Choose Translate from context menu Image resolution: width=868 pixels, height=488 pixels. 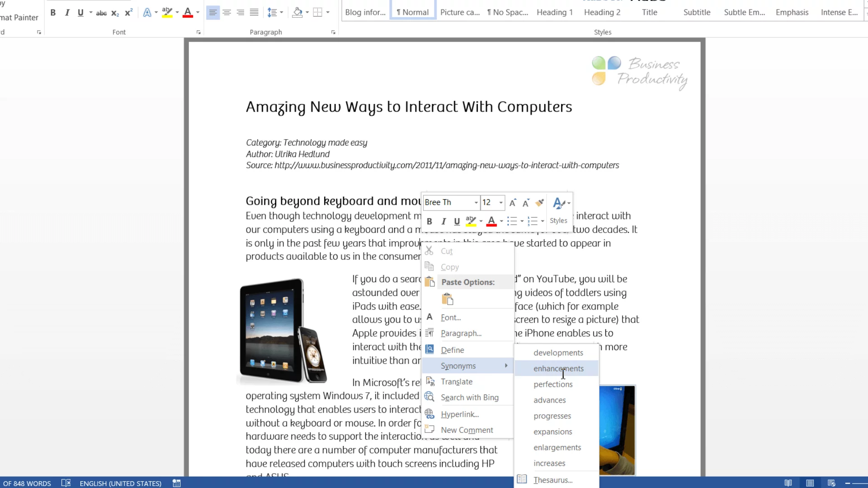coord(456,381)
